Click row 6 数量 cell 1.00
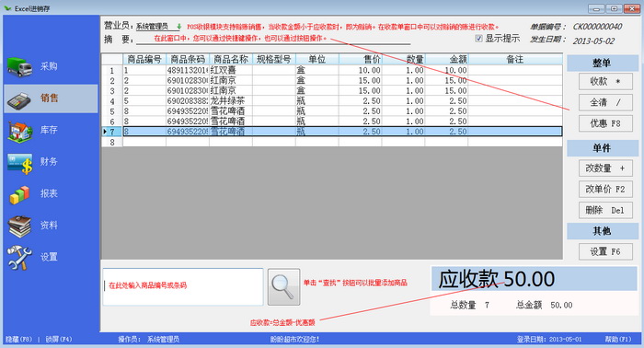 click(x=403, y=122)
